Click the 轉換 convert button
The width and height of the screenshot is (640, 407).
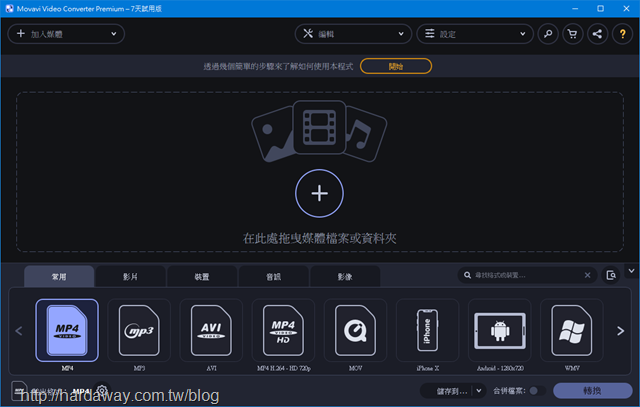(x=592, y=391)
